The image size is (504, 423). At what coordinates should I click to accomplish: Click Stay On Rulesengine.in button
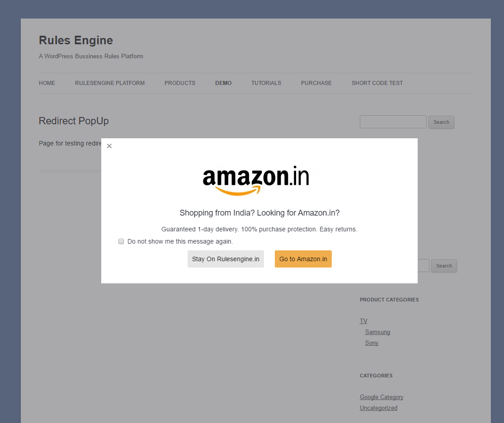click(226, 259)
